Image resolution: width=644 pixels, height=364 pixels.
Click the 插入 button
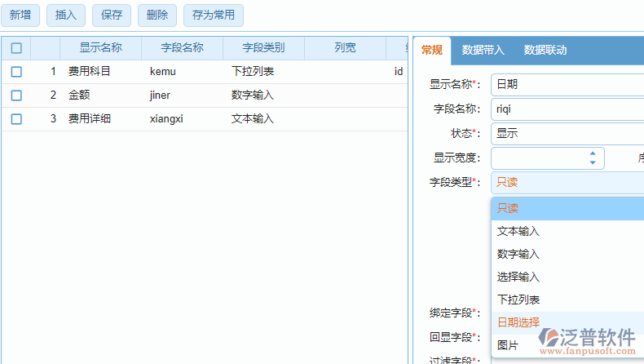[66, 16]
